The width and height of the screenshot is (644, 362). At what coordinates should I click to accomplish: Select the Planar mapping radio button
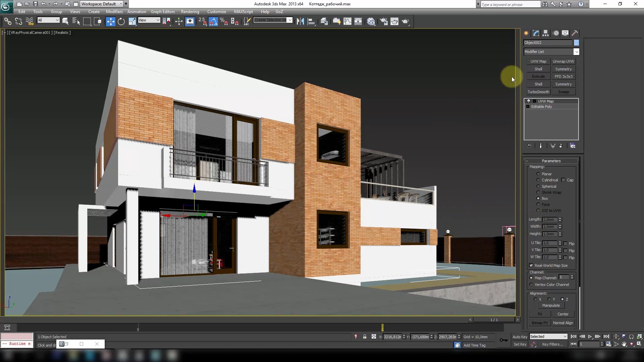[538, 174]
